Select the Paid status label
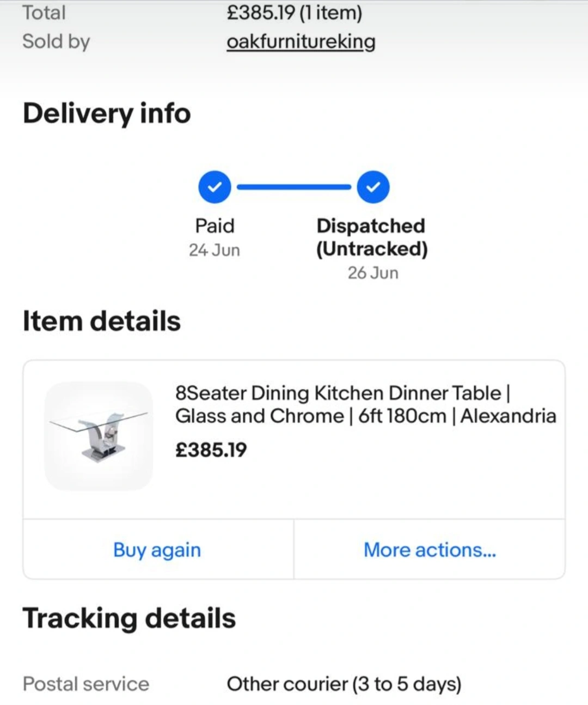This screenshot has width=588, height=705. coord(215,226)
